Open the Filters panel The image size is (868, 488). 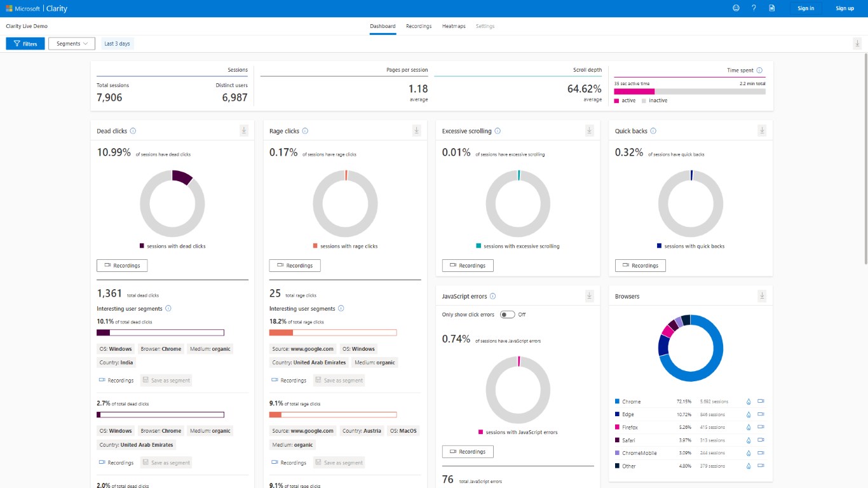[x=25, y=44]
